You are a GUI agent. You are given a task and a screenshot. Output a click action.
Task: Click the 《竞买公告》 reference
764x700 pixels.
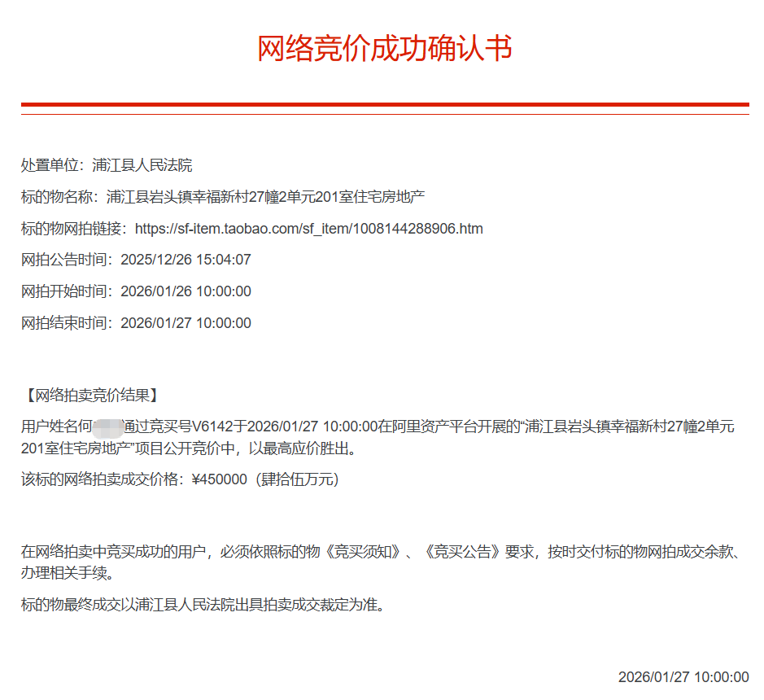[x=461, y=552]
